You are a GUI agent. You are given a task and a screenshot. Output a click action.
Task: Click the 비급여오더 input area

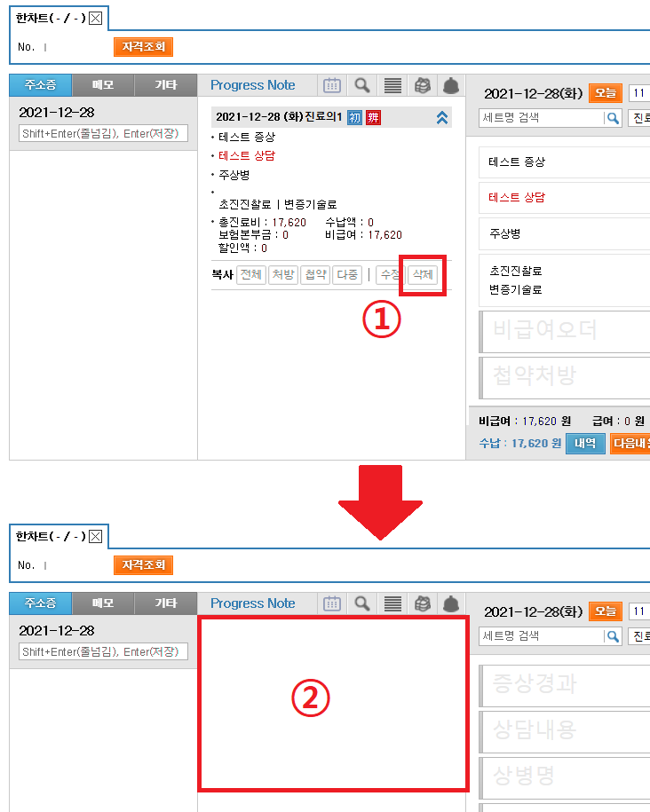pyautogui.click(x=564, y=330)
